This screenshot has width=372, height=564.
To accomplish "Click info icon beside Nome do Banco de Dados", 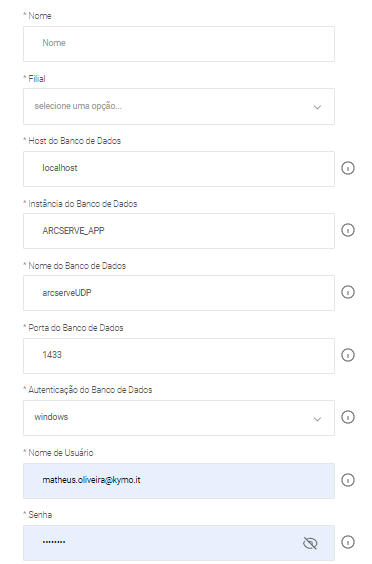I will [x=348, y=292].
